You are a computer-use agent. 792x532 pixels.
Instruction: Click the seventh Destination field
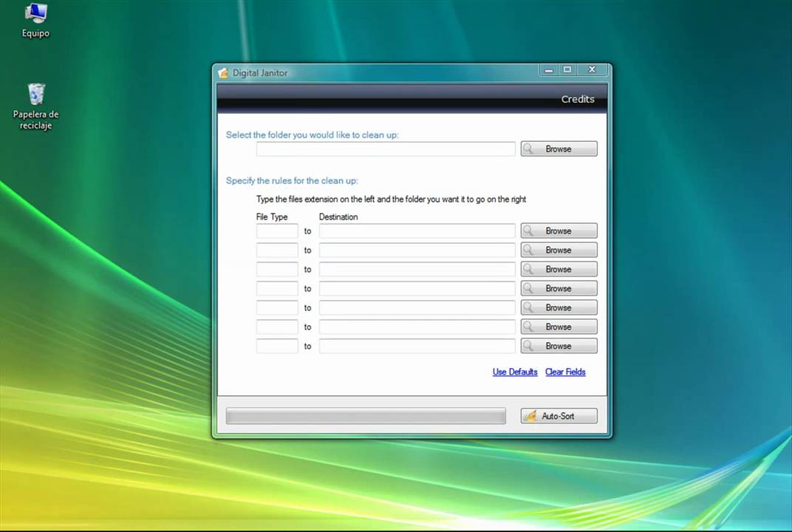(417, 346)
